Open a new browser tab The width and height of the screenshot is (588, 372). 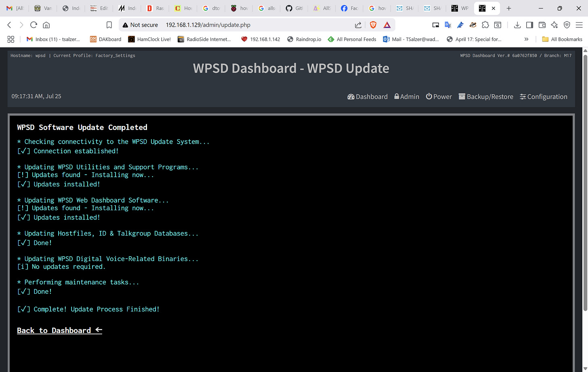(508, 8)
